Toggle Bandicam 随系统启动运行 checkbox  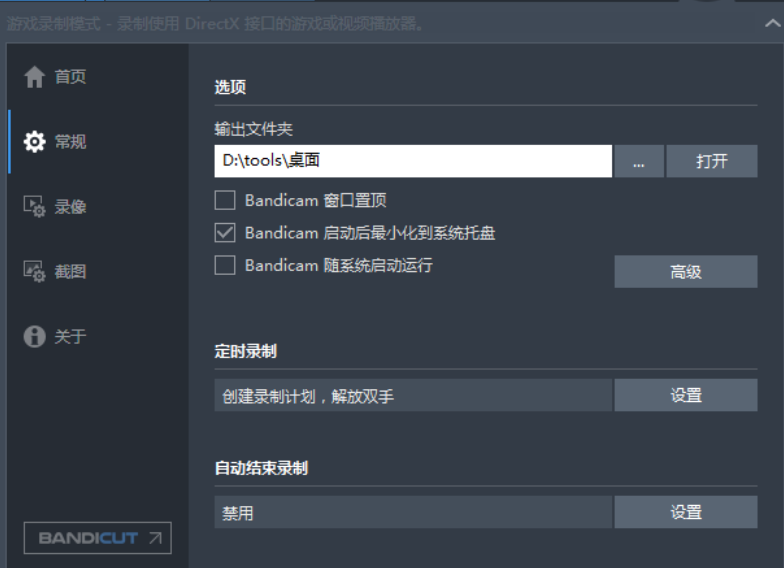225,265
